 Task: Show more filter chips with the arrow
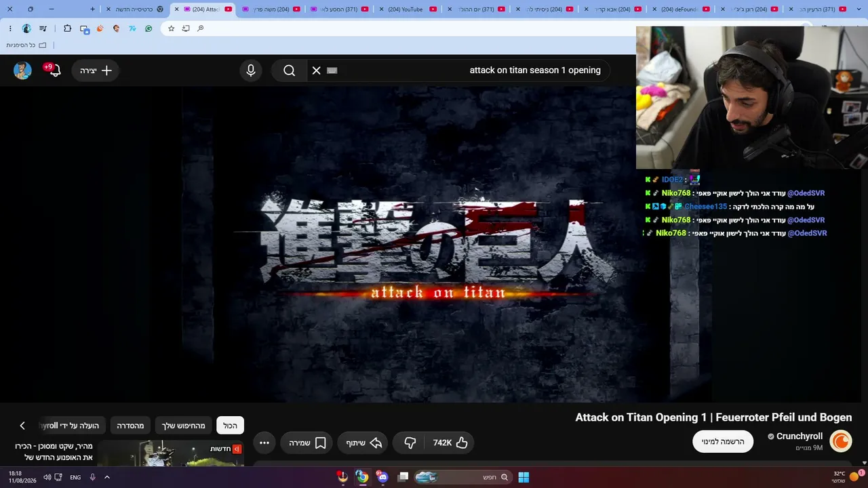[22, 426]
